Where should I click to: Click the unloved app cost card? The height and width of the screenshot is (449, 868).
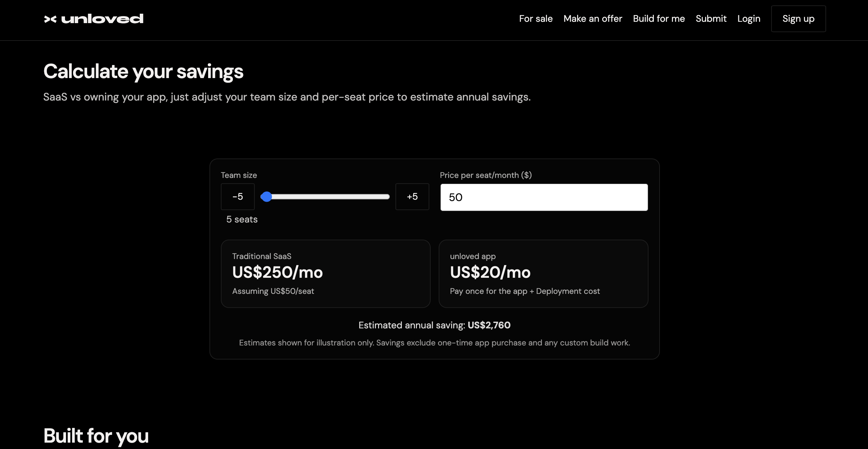coord(543,273)
